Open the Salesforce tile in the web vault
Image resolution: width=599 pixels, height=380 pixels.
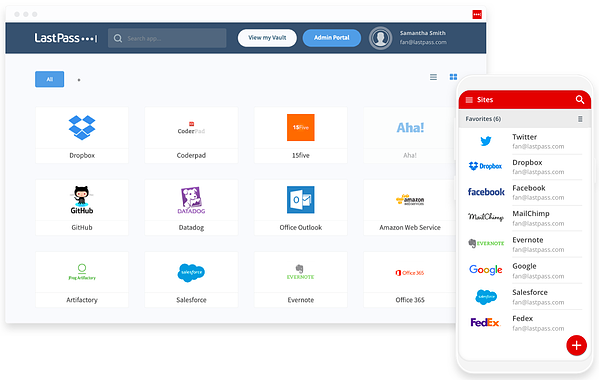tap(191, 280)
